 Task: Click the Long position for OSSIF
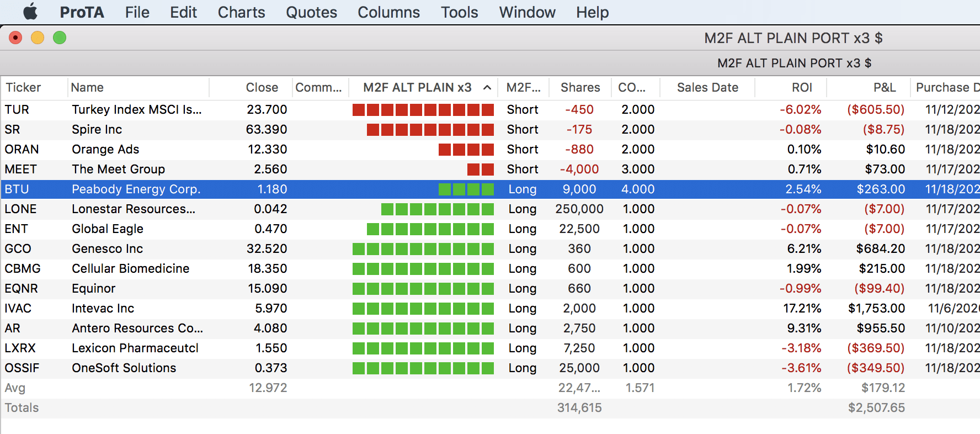point(523,368)
